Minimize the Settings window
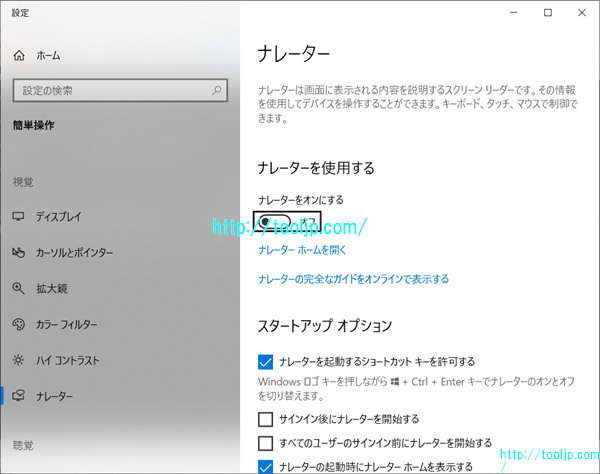The image size is (600, 474). [514, 13]
